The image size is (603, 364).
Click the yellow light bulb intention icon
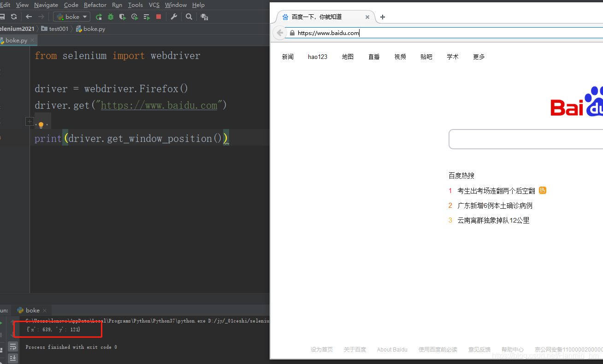coord(41,124)
